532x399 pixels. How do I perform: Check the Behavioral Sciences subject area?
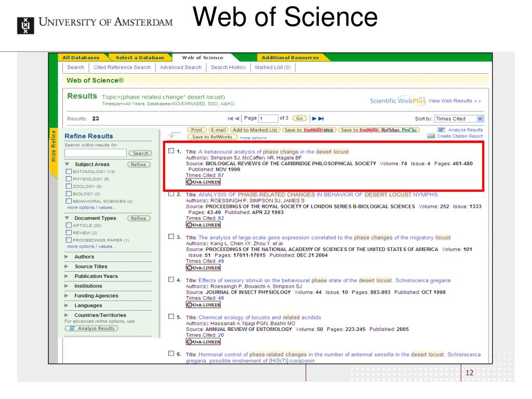pos(69,201)
